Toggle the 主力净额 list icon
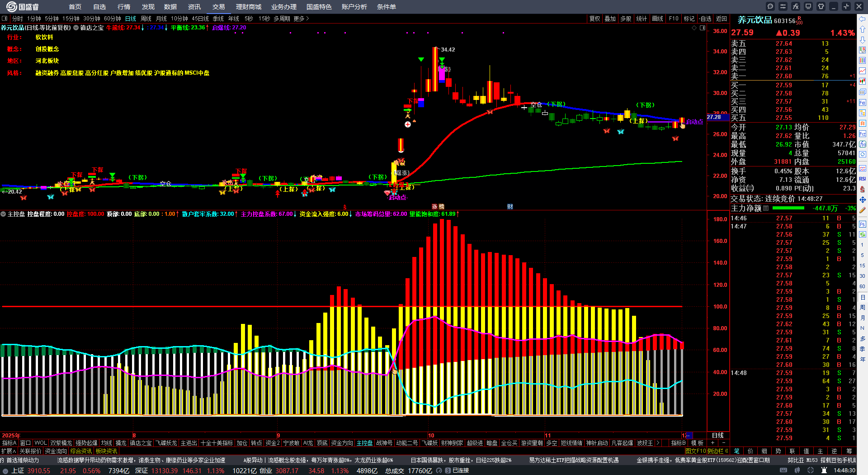This screenshot has height=475, width=868. pyautogui.click(x=766, y=208)
